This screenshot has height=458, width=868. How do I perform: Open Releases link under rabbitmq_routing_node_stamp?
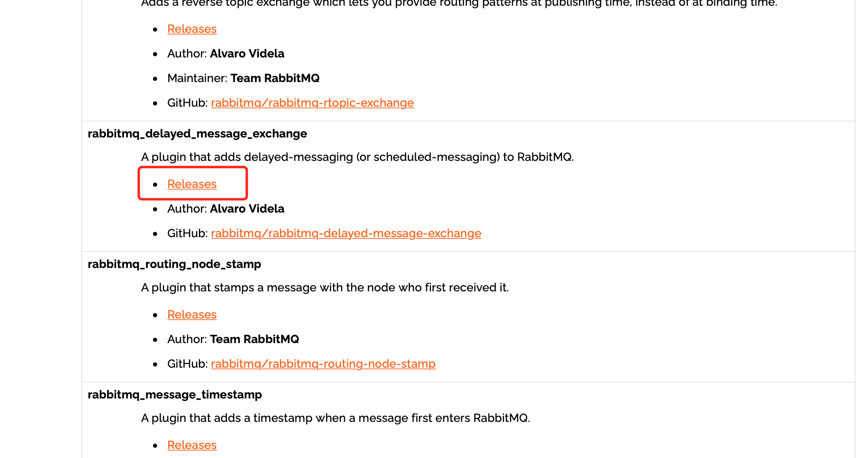click(192, 314)
